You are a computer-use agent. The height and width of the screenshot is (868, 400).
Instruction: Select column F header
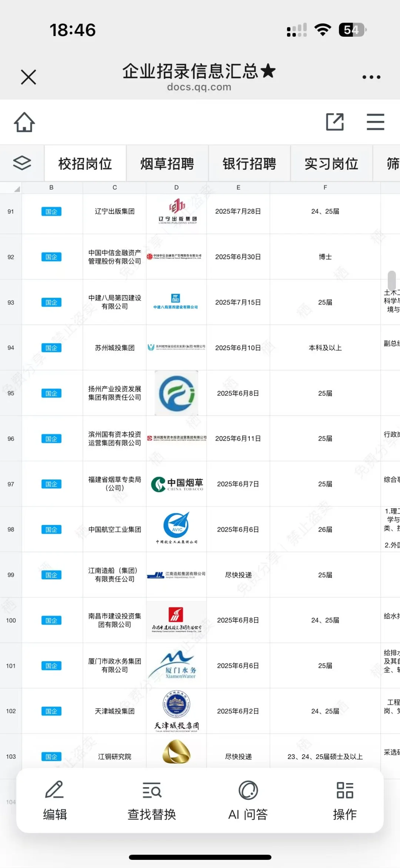tap(325, 188)
